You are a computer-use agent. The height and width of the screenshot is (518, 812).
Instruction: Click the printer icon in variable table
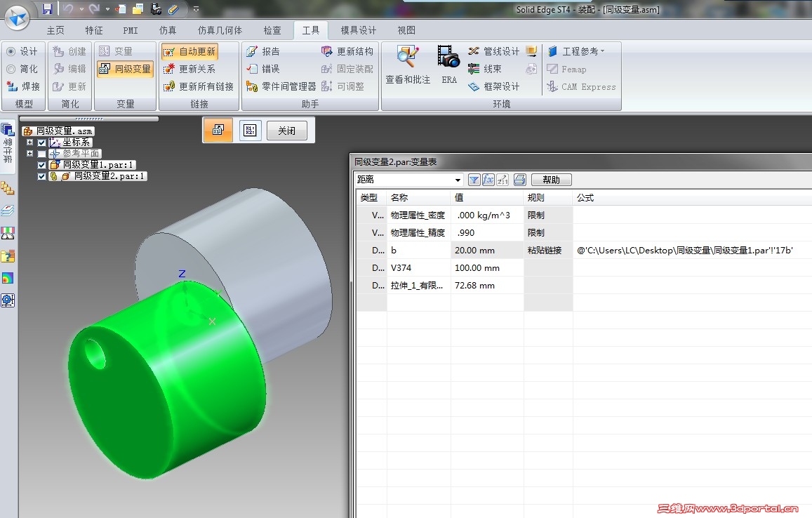coord(520,180)
